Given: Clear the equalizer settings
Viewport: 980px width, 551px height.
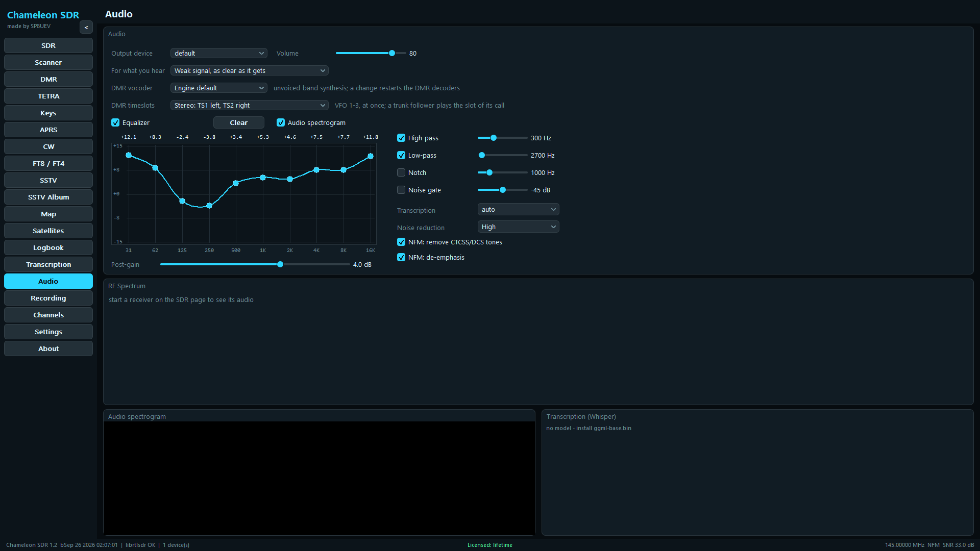Looking at the screenshot, I should click(x=239, y=122).
